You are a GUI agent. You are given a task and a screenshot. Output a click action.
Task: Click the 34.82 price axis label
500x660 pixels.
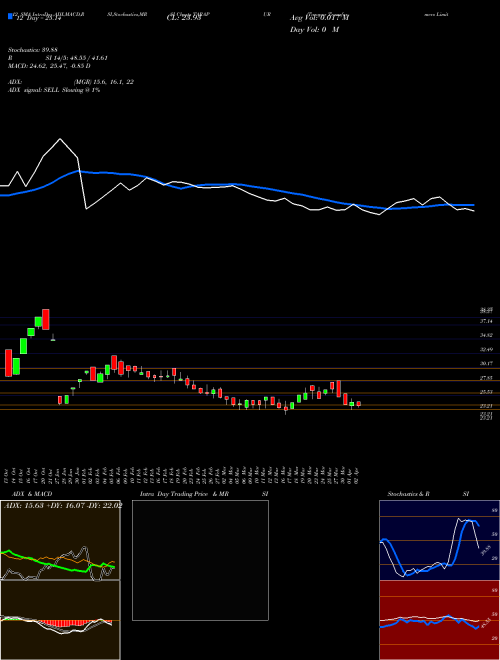click(486, 335)
